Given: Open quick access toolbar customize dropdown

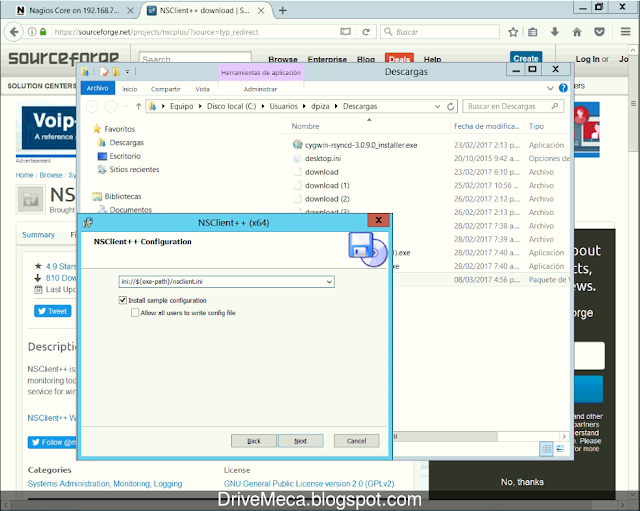Looking at the screenshot, I should [x=127, y=72].
